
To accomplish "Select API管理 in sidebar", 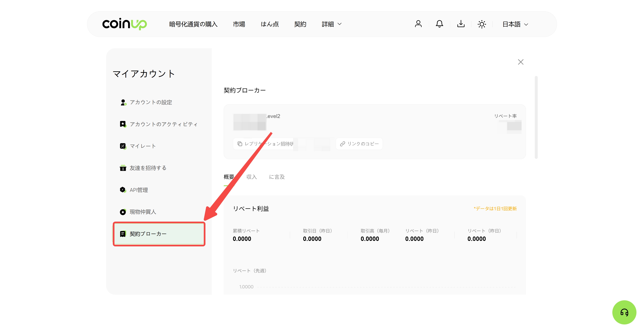I will pos(159,190).
